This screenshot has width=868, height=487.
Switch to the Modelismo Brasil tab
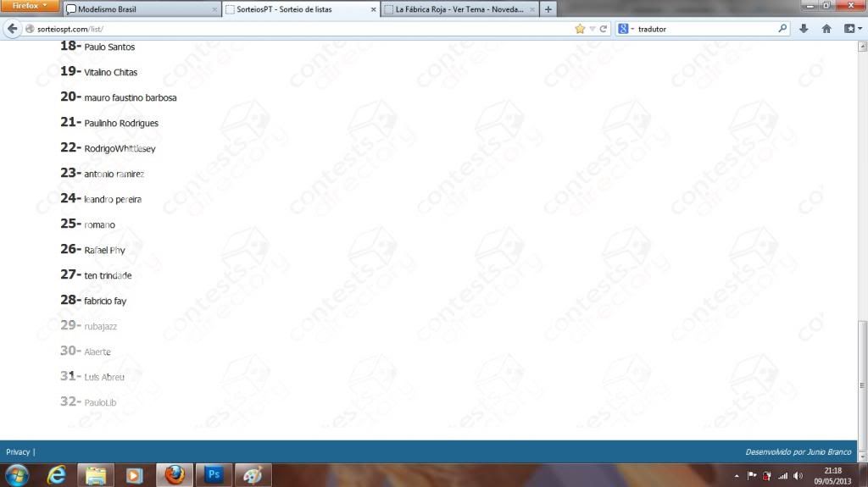pyautogui.click(x=142, y=9)
